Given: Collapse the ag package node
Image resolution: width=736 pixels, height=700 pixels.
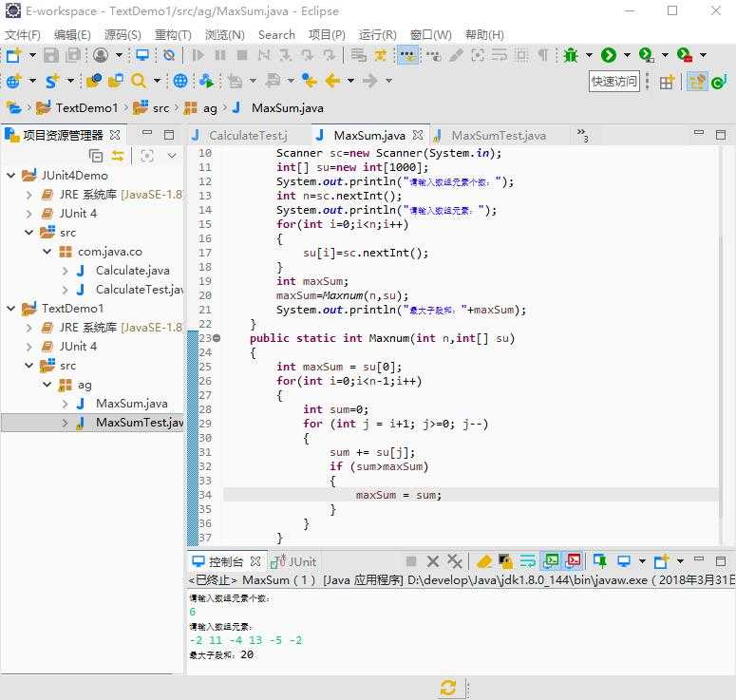Looking at the screenshot, I should pyautogui.click(x=47, y=385).
